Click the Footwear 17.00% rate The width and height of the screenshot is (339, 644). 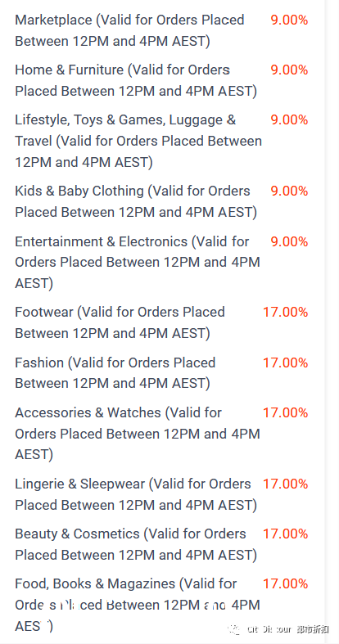coord(286,312)
